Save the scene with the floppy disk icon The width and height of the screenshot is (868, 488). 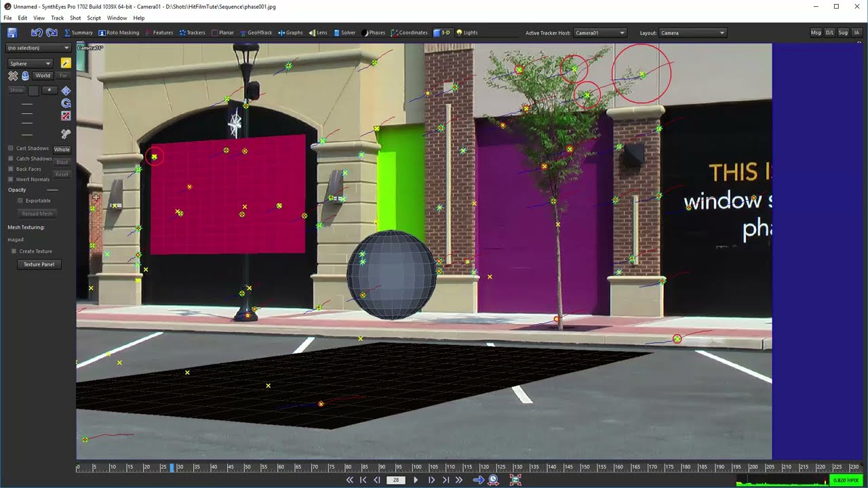12,33
